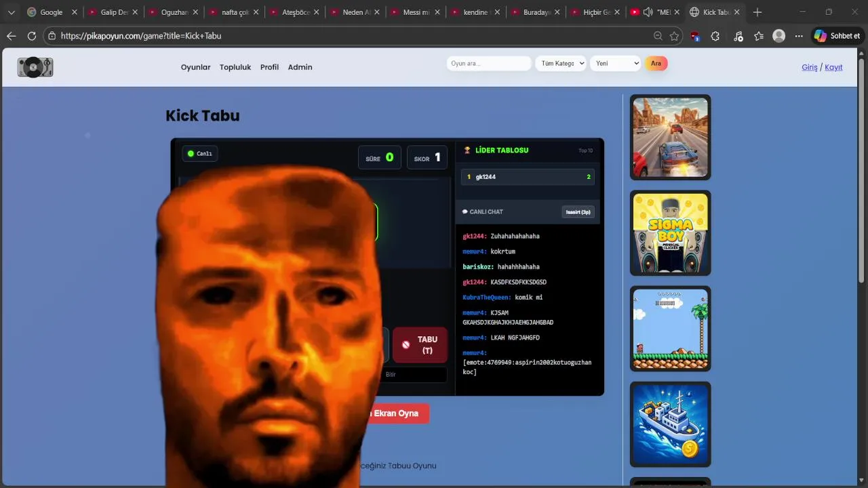Screen dimensions: 868x488
Task: Open a new tab with plus icon
Action: 757,12
